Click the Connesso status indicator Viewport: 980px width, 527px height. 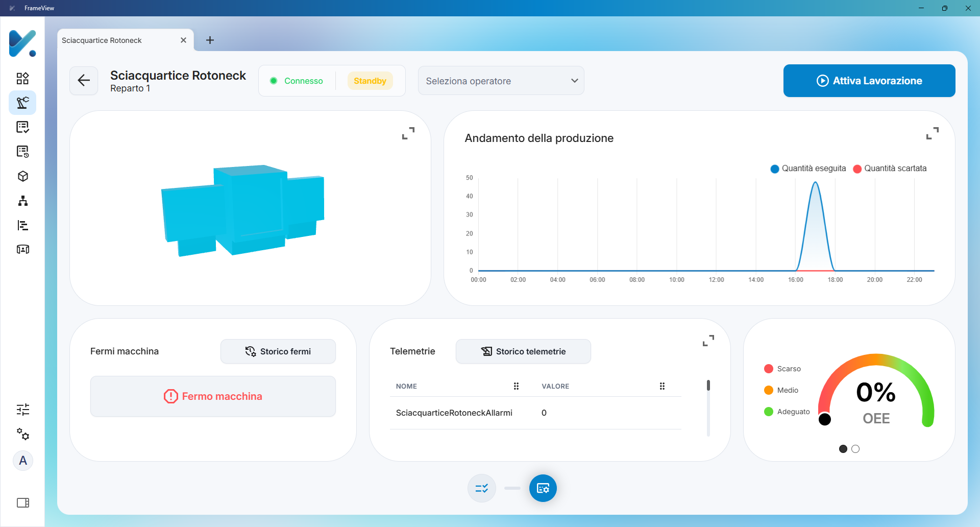pyautogui.click(x=297, y=81)
